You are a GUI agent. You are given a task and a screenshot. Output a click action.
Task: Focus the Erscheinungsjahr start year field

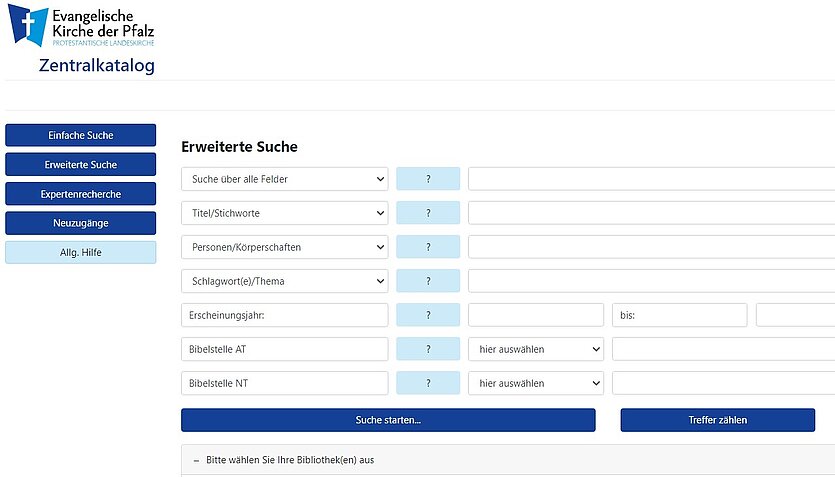coord(536,315)
